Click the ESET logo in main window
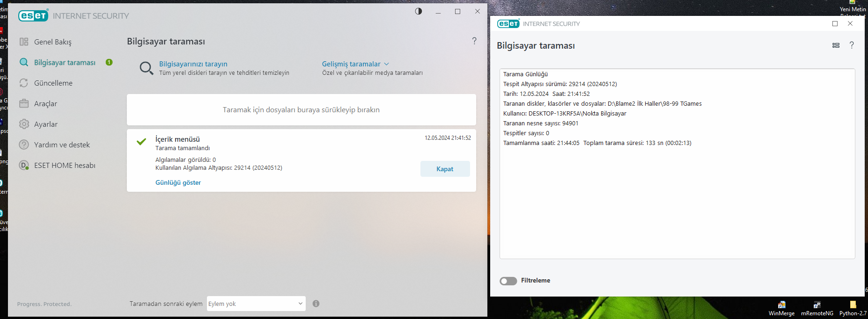Image resolution: width=868 pixels, height=319 pixels. tap(33, 16)
